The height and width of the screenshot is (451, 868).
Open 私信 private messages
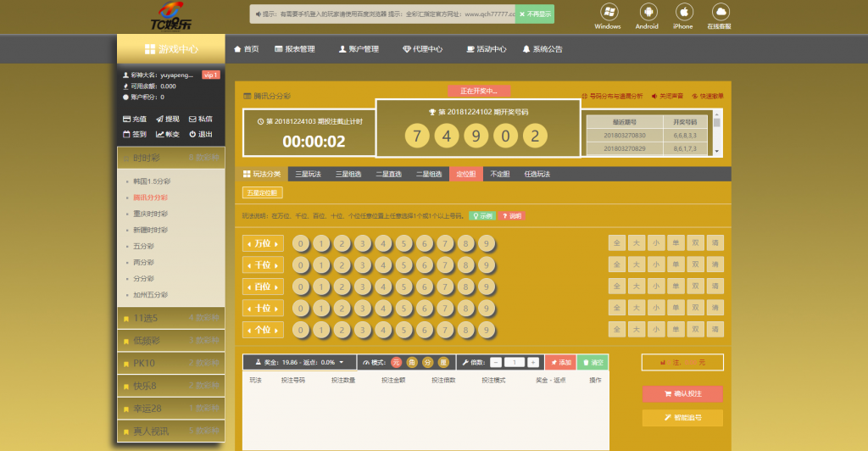(x=200, y=119)
